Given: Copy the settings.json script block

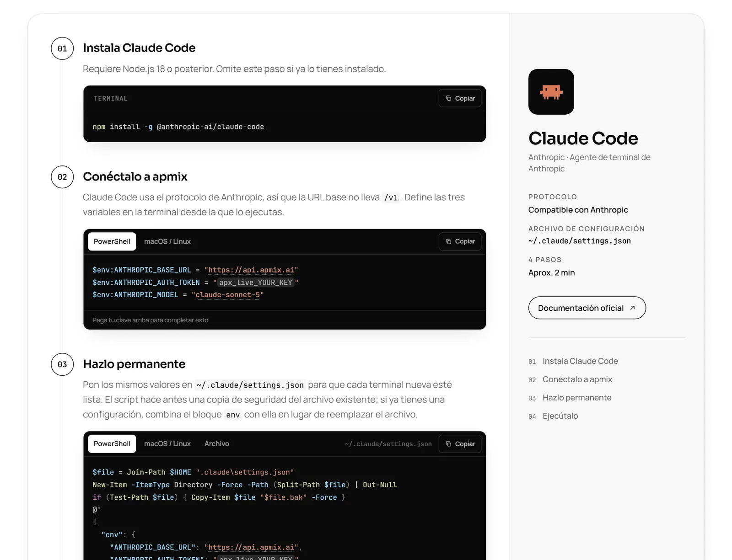Looking at the screenshot, I should pos(460,444).
